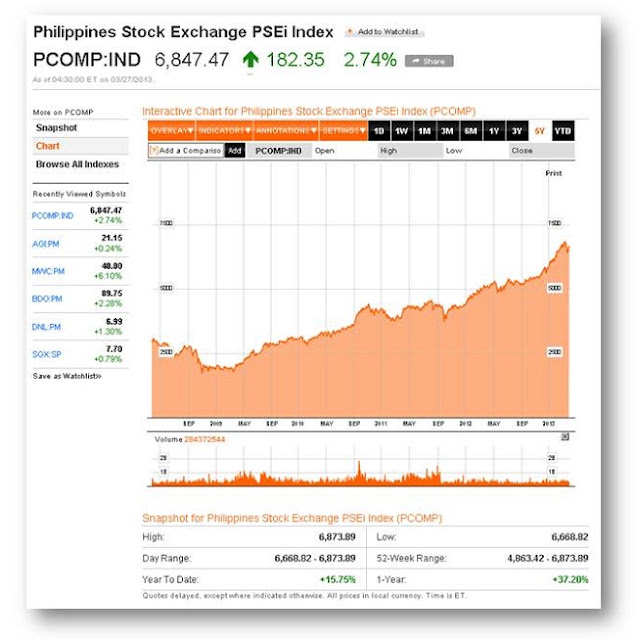
Task: Open Browse All Indexes link
Action: point(77,164)
